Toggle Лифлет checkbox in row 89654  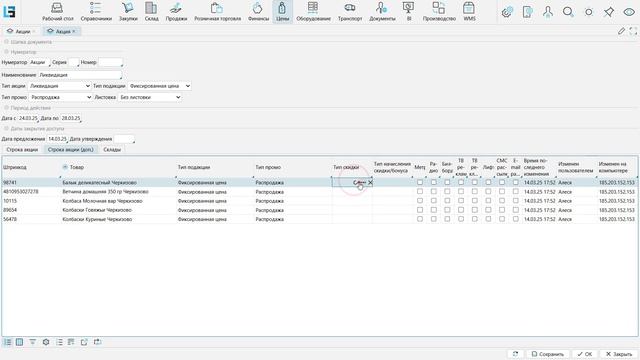point(488,210)
